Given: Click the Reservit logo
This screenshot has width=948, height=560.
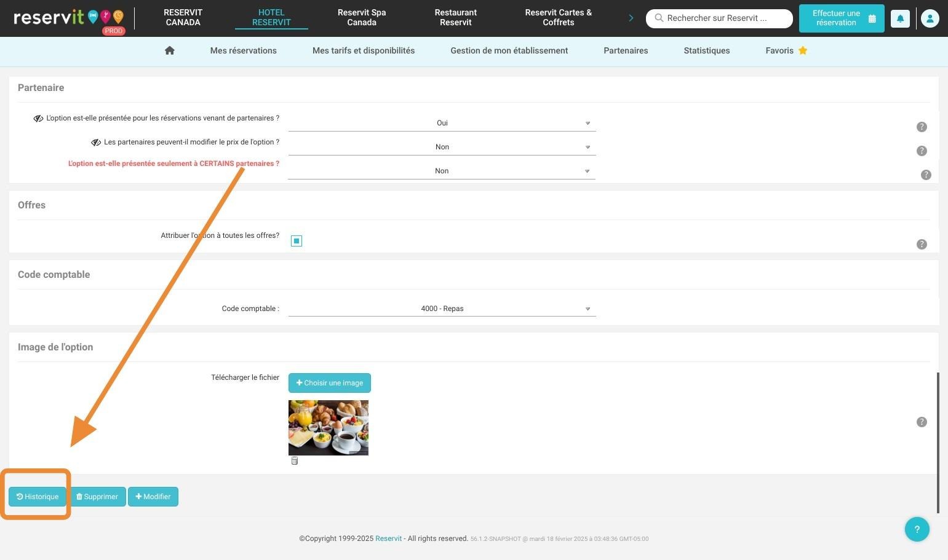Looking at the screenshot, I should click(x=68, y=18).
